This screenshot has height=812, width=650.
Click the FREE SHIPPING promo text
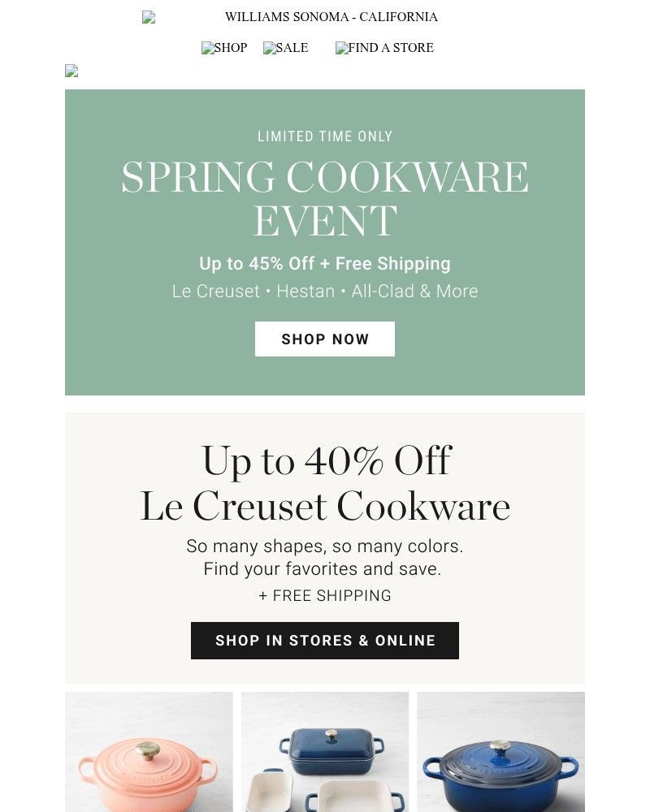pos(325,595)
